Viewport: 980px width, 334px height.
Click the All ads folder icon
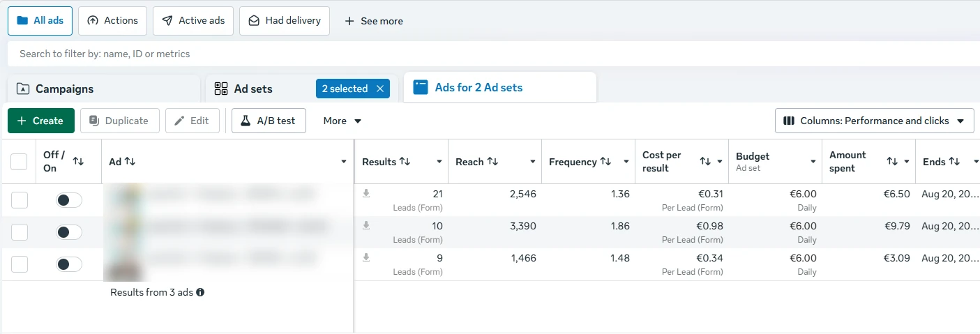(22, 21)
